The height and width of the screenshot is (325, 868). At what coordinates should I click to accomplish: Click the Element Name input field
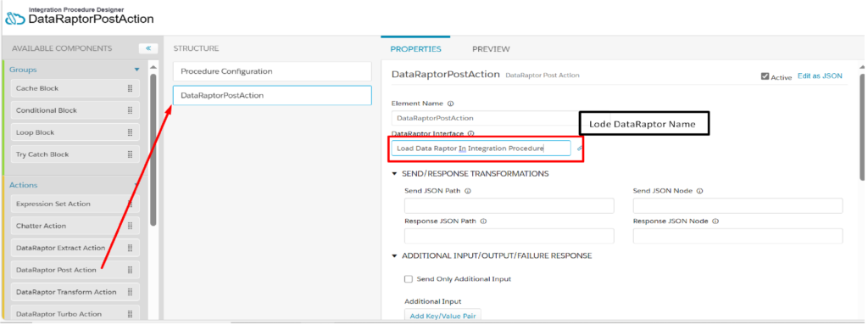[485, 118]
